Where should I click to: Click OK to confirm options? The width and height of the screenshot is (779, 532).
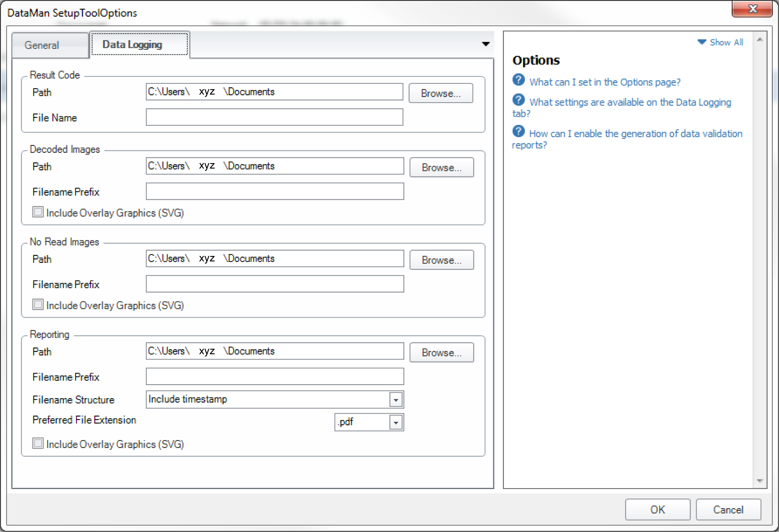pyautogui.click(x=657, y=510)
